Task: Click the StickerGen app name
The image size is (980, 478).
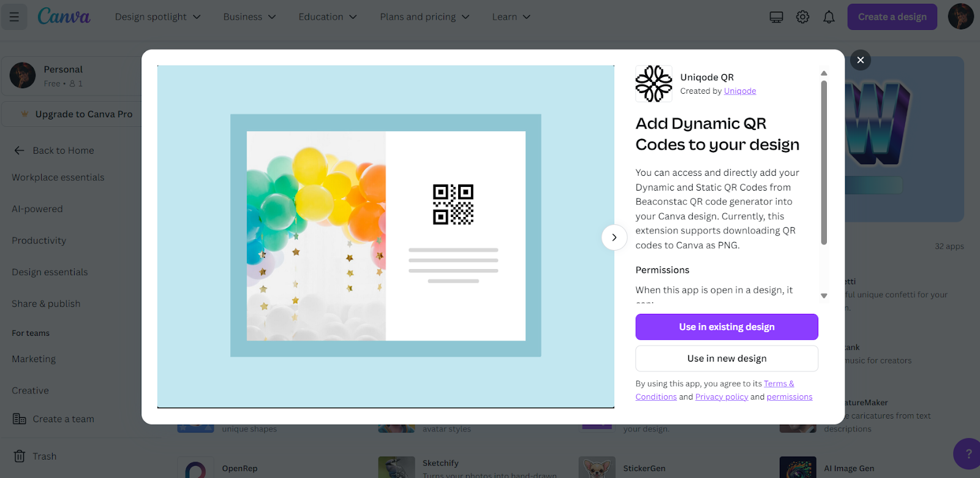Action: pos(644,468)
